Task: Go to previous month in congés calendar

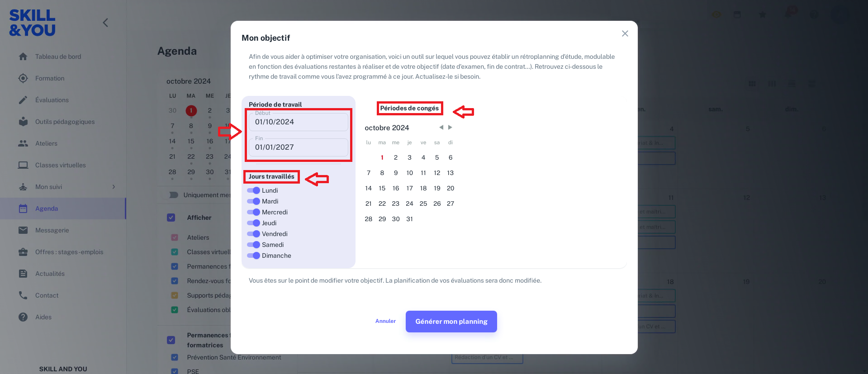Action: pos(441,128)
